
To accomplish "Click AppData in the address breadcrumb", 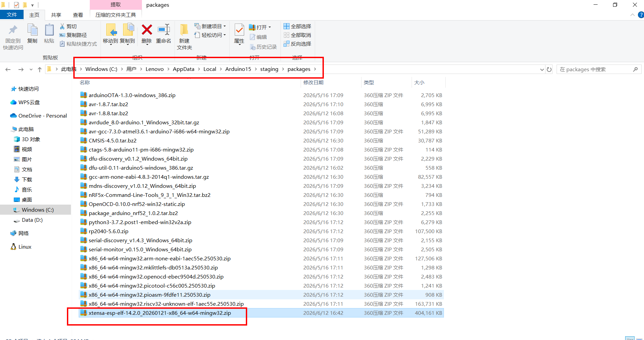I will (184, 69).
